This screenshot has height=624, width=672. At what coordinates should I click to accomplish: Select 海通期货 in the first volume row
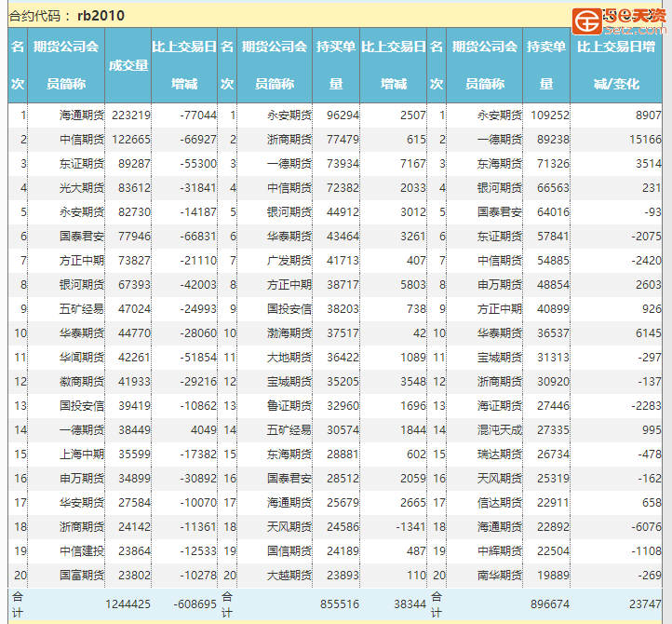point(82,115)
